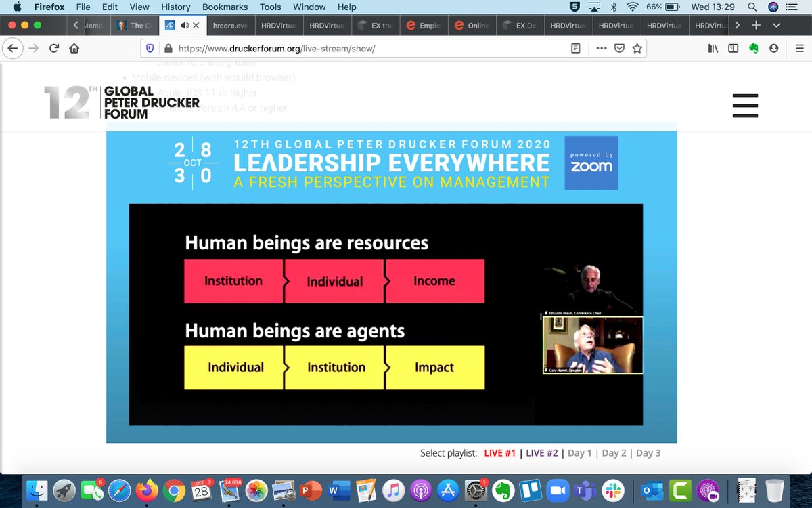812x508 pixels.
Task: Bookmark this page with star icon
Action: 637,49
